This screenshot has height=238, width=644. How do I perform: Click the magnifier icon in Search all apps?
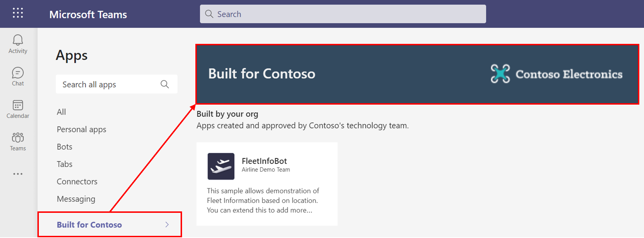165,84
